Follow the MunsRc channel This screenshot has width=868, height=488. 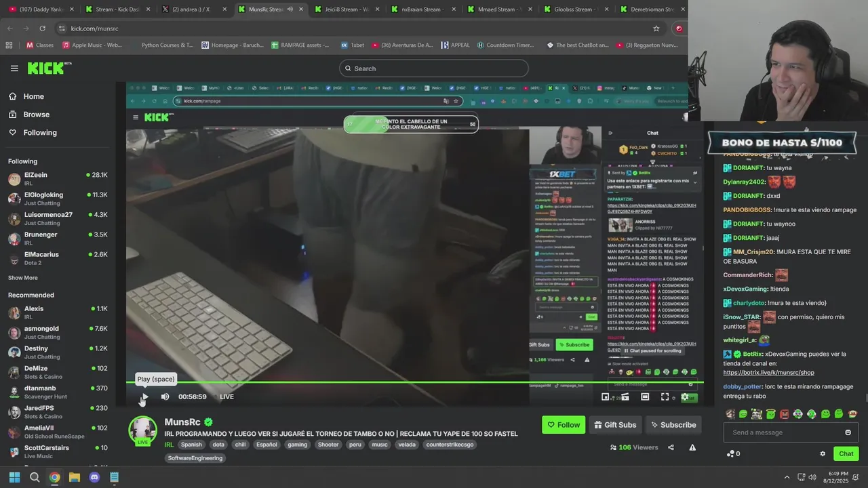[564, 425]
